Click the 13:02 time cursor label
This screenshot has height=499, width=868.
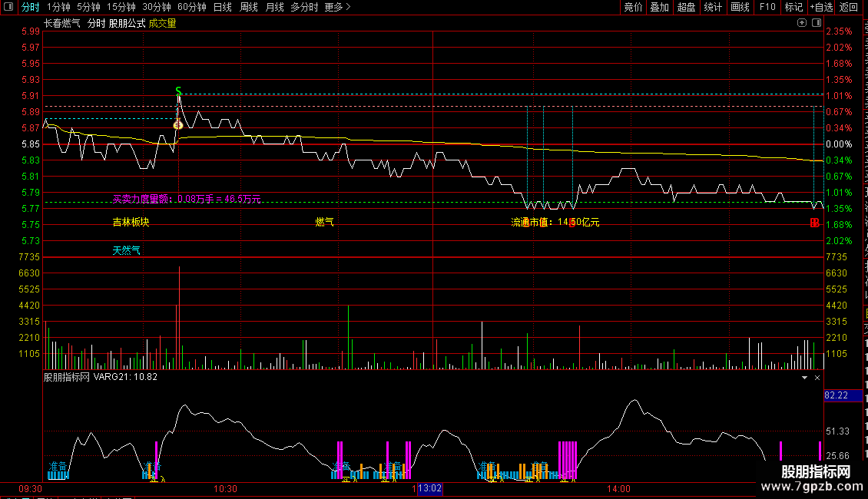click(429, 488)
